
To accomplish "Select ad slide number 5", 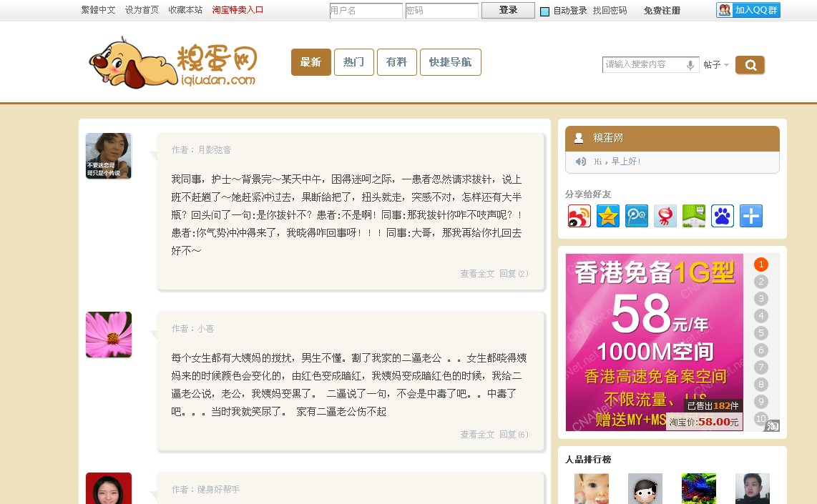I will [x=760, y=333].
